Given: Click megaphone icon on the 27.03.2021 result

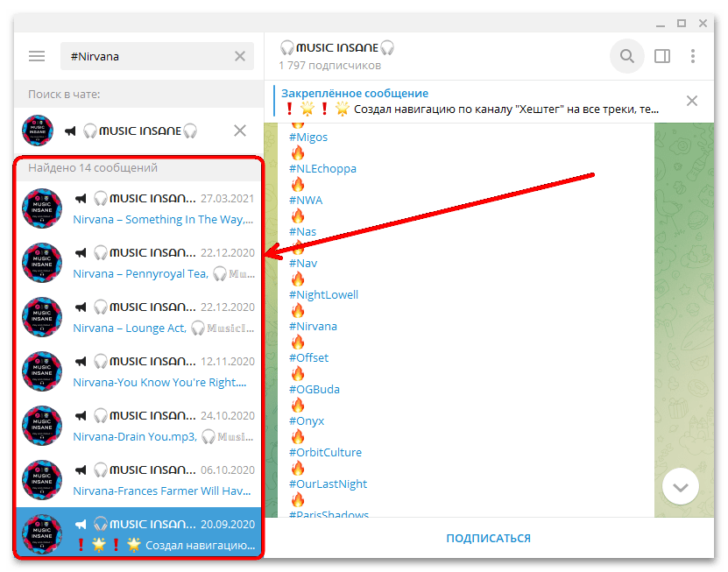Looking at the screenshot, I should click(x=81, y=199).
